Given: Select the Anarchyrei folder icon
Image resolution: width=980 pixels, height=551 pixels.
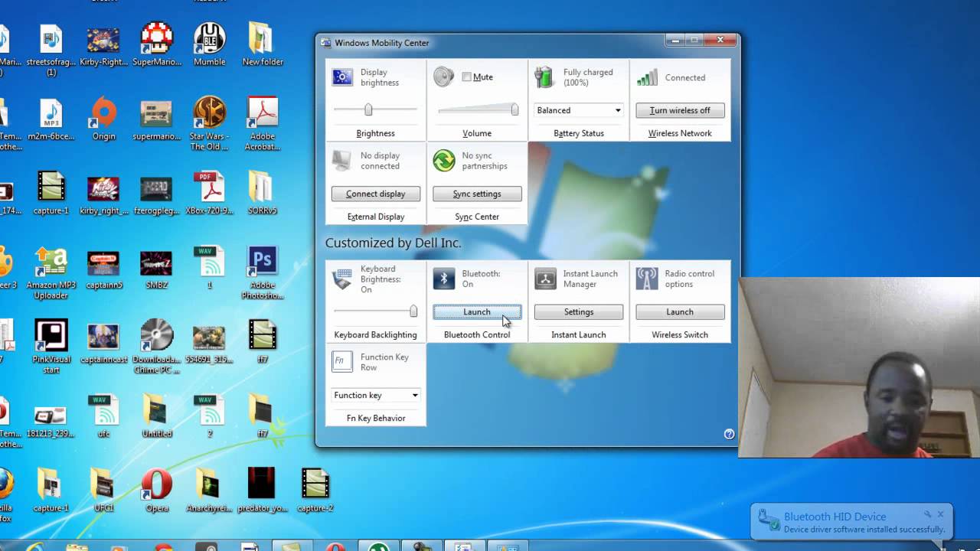Looking at the screenshot, I should pos(209,491).
